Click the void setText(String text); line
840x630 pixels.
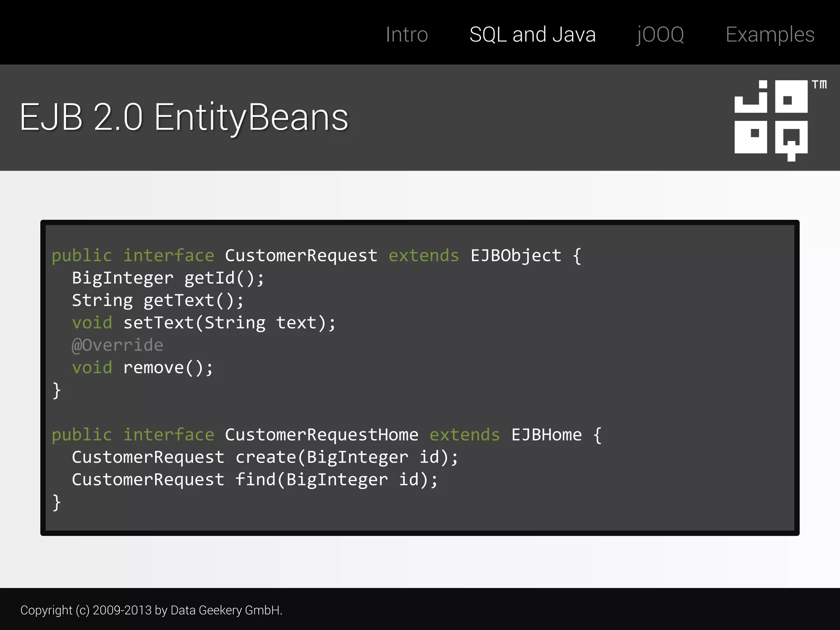point(204,323)
